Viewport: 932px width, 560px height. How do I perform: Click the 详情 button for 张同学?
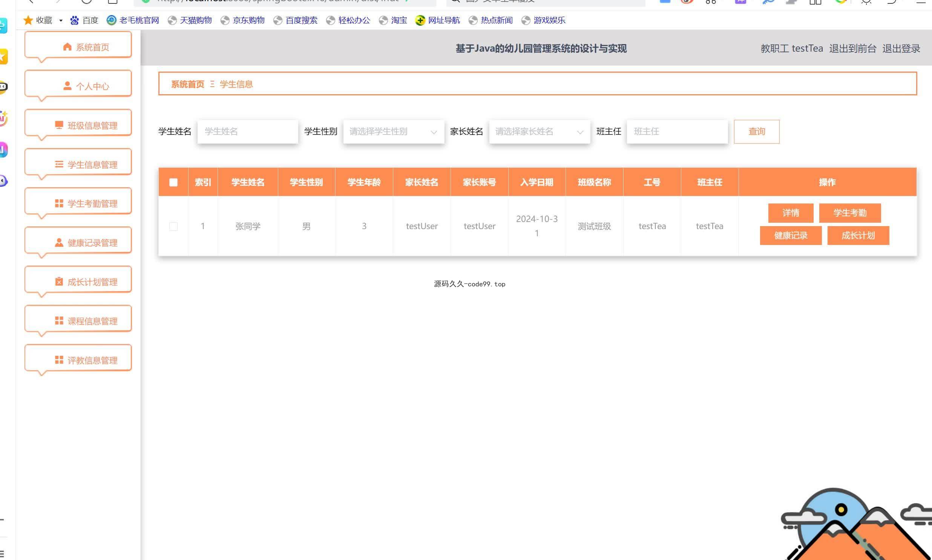[x=791, y=213]
